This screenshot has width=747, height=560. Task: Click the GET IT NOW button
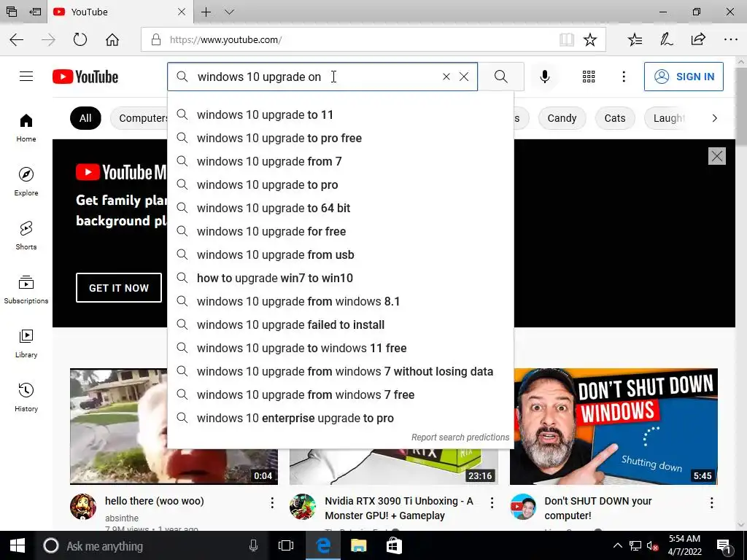(119, 287)
